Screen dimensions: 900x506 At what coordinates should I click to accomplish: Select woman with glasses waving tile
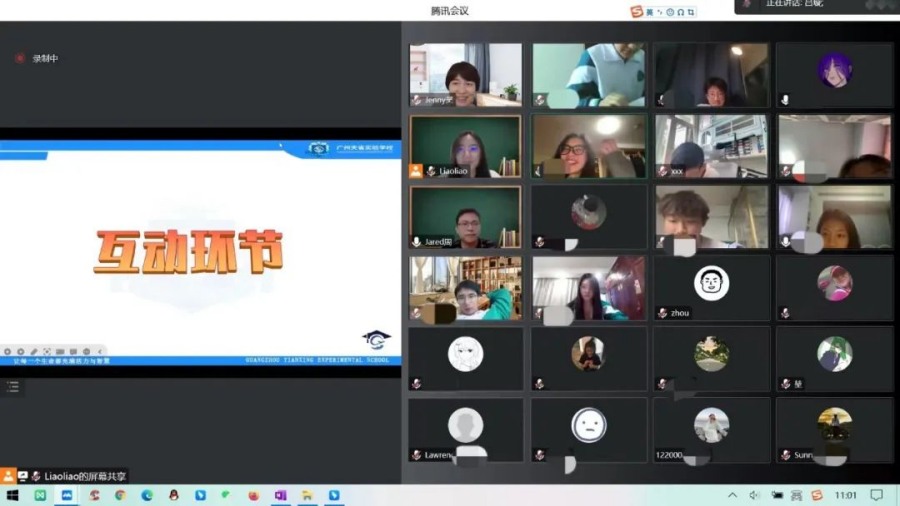[x=588, y=146]
